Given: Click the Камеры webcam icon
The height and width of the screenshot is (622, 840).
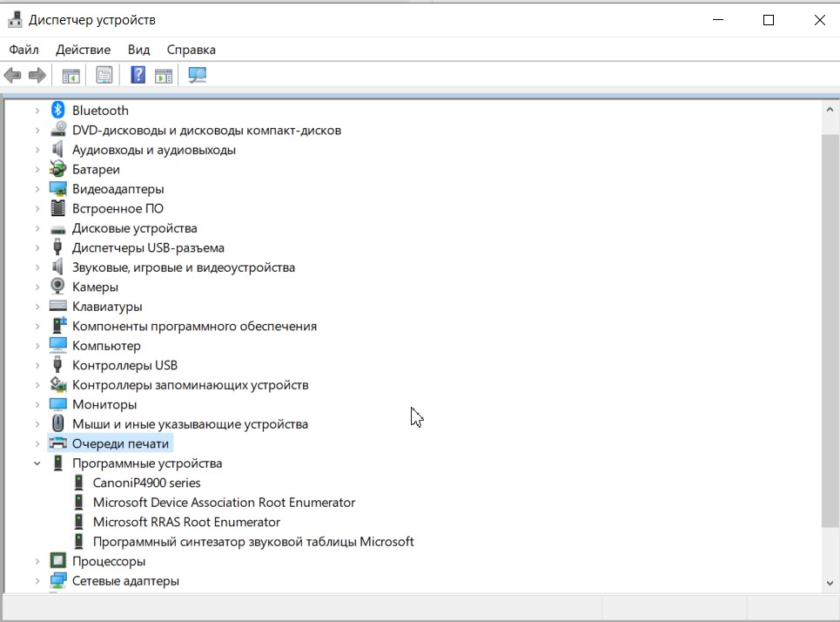Looking at the screenshot, I should tap(57, 287).
